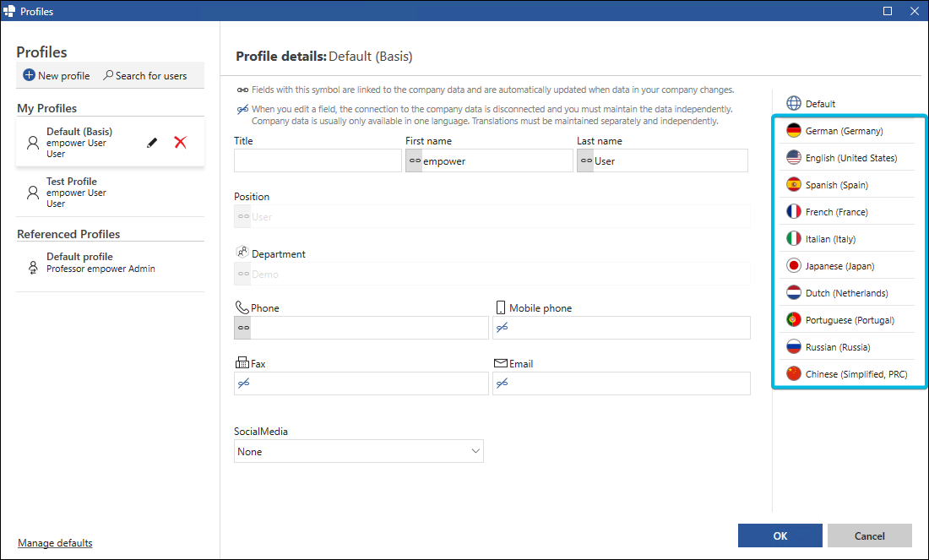Click the Default (Basis) profile person icon
The height and width of the screenshot is (560, 929).
(33, 142)
